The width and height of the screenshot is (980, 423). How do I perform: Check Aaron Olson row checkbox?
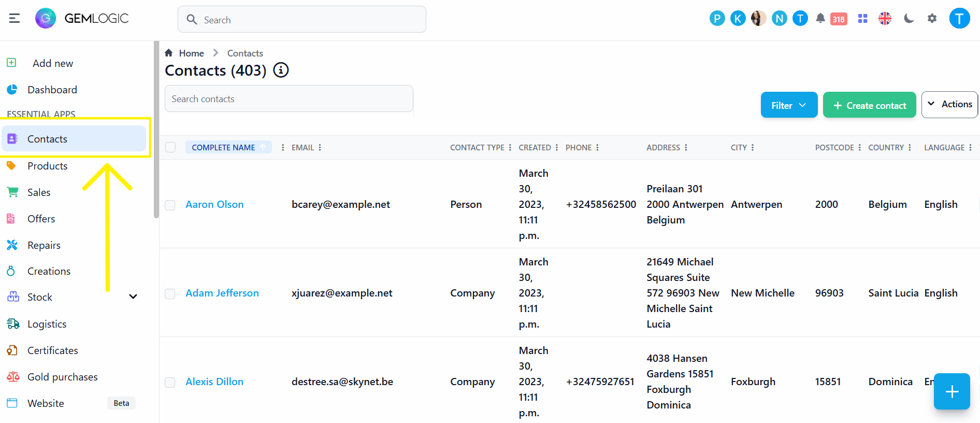tap(170, 205)
